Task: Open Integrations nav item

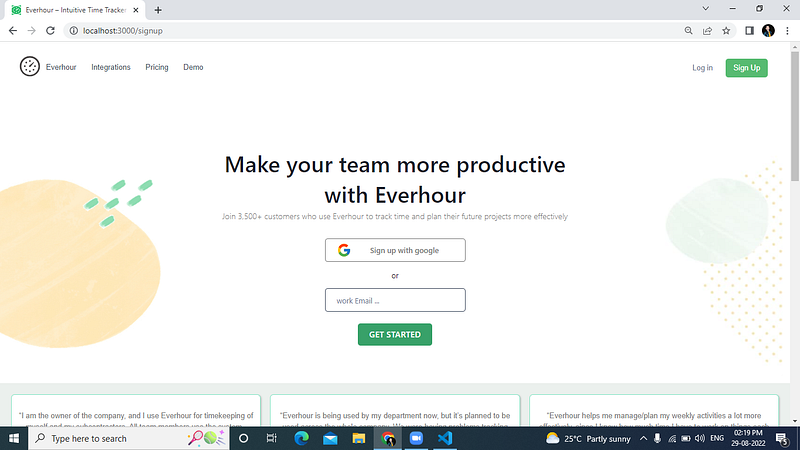Action: [111, 67]
